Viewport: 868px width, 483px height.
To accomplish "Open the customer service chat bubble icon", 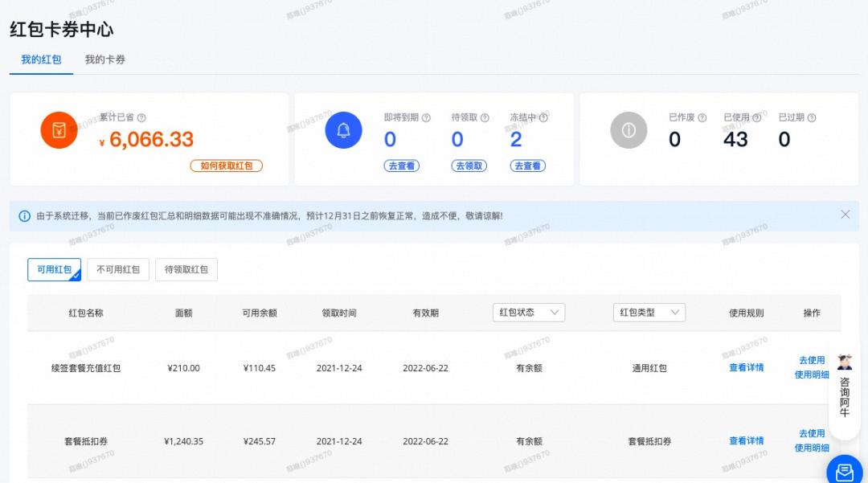I will [x=845, y=471].
